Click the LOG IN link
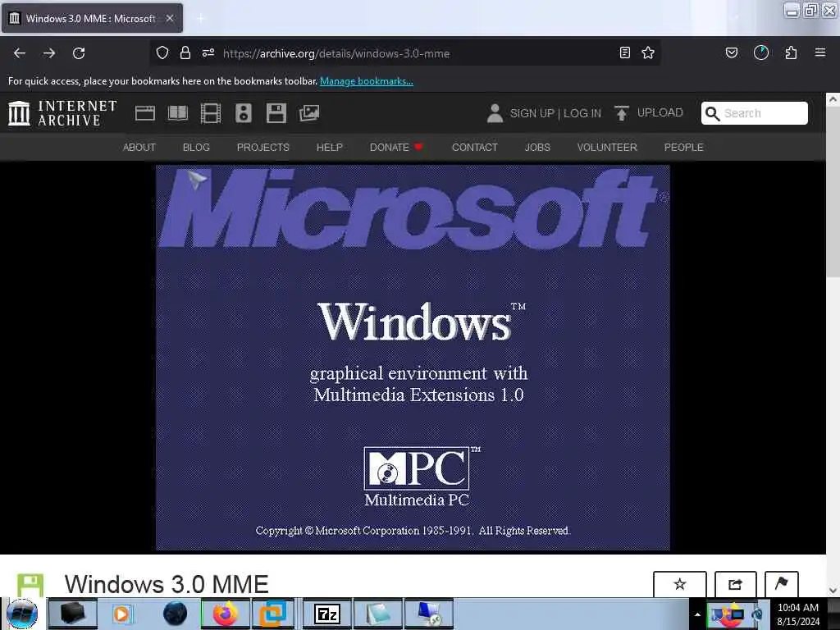Screen dimensions: 840x630 tap(582, 113)
